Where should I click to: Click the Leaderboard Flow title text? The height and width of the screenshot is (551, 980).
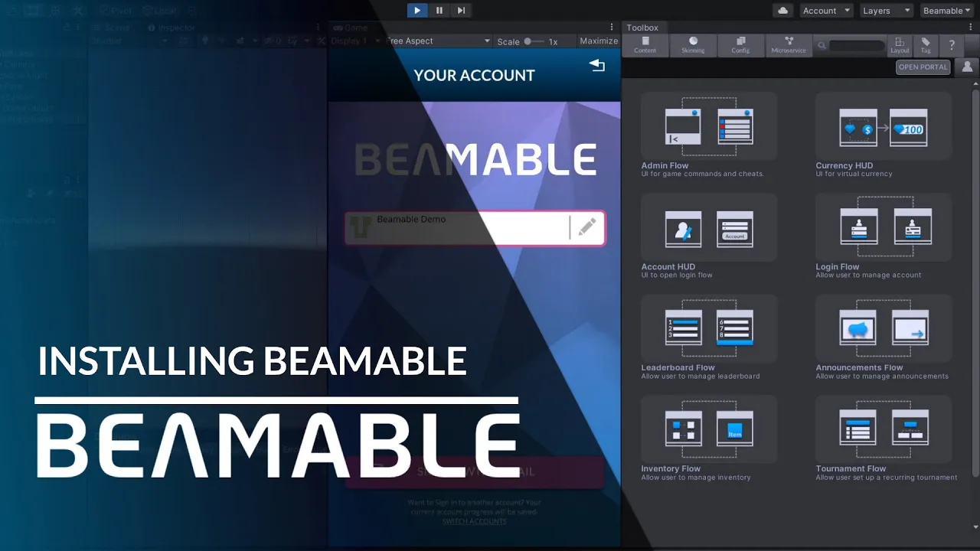click(678, 367)
